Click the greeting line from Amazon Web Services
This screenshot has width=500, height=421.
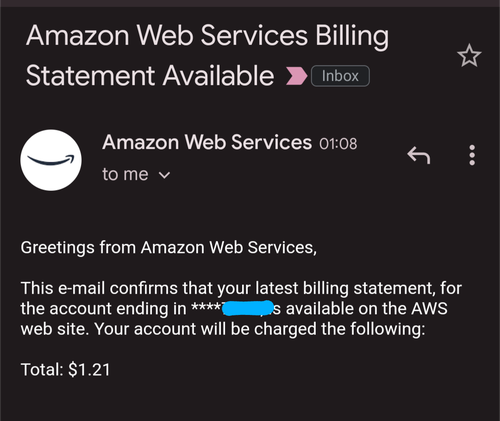click(x=169, y=248)
